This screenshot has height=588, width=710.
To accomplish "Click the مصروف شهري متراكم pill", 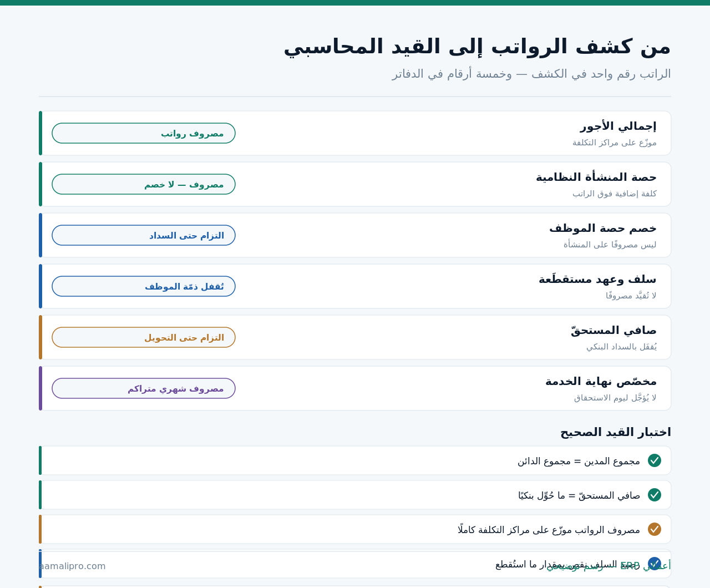I will [144, 388].
